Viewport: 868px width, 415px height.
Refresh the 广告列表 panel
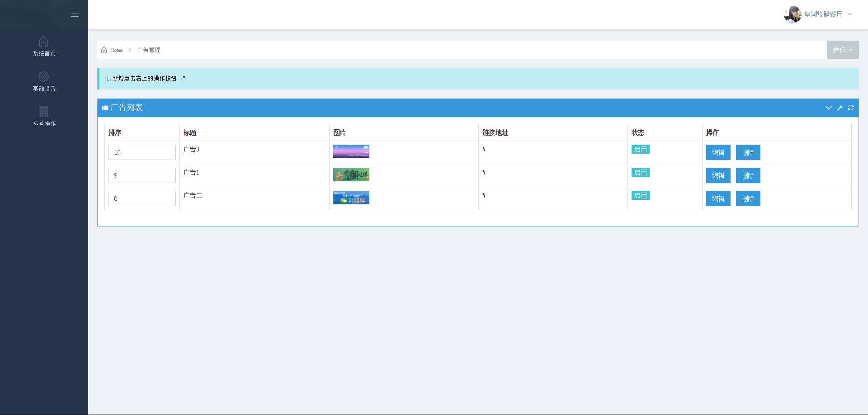point(851,108)
